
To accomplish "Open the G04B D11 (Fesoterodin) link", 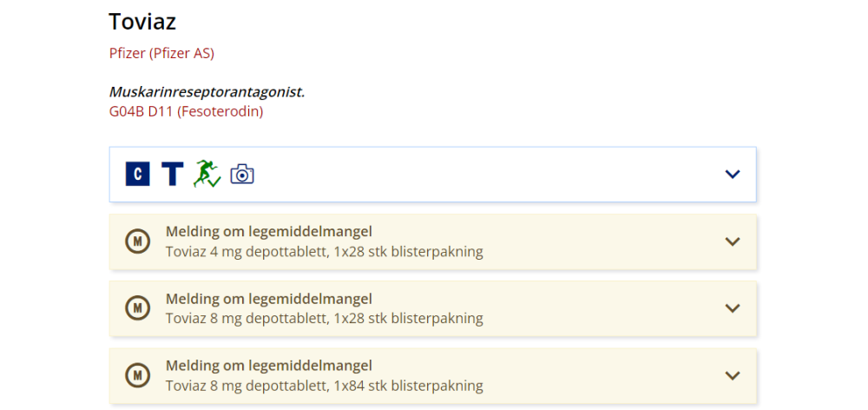I will tap(186, 111).
